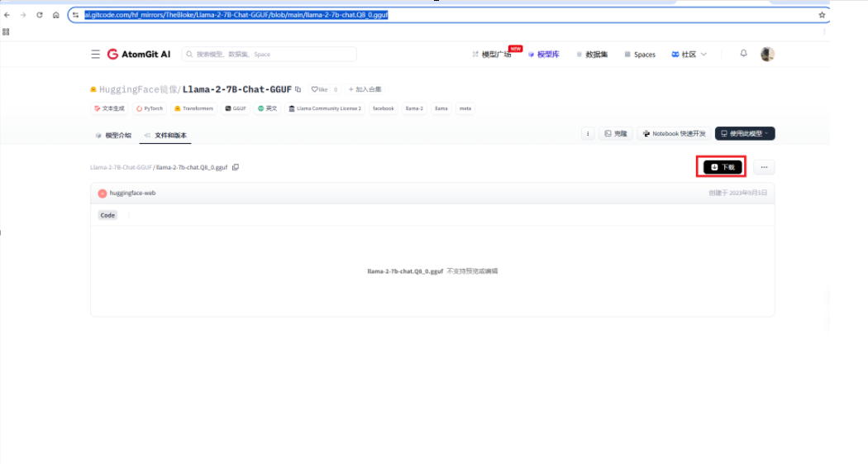Copy the file path llama-2-7b-chat.Q8_0.gguf
868x464 pixels.
pos(236,167)
